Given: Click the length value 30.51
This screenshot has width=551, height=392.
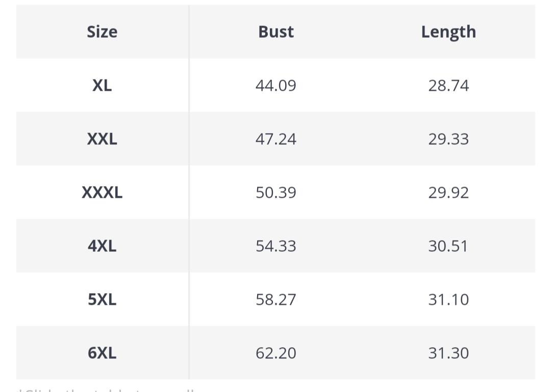Looking at the screenshot, I should (448, 246).
